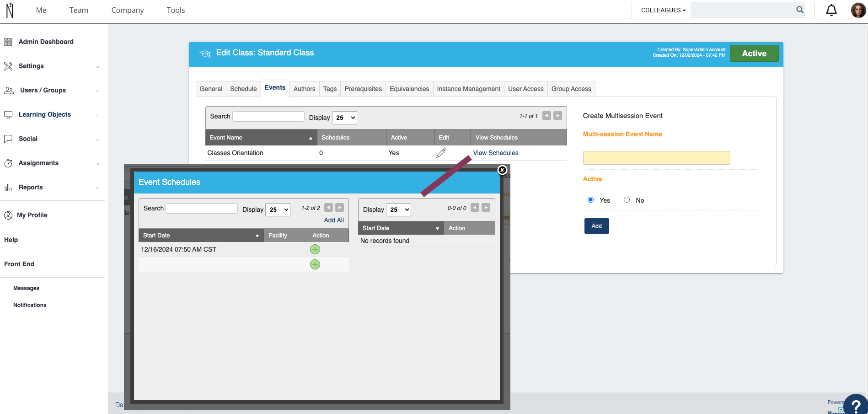Open the Company menu
This screenshot has height=414, width=868.
pos(128,10)
